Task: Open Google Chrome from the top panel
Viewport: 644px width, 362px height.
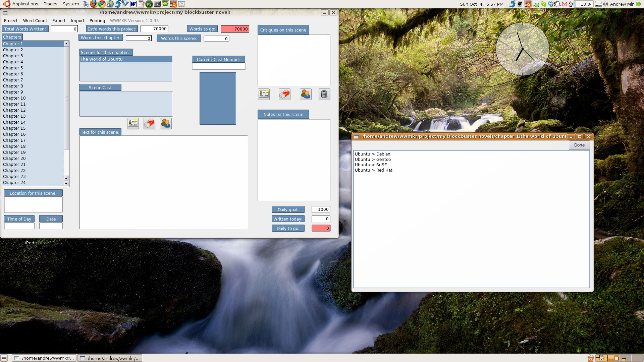Action: click(102, 4)
